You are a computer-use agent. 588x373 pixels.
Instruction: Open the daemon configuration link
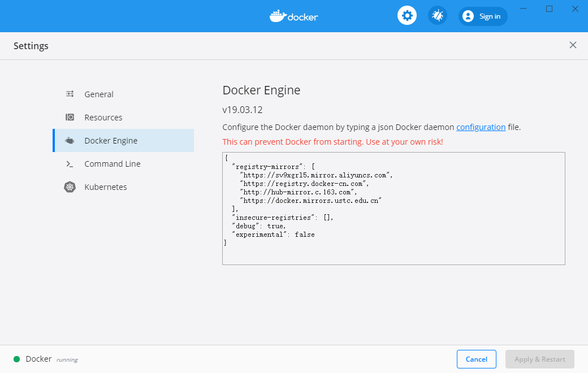coord(481,127)
